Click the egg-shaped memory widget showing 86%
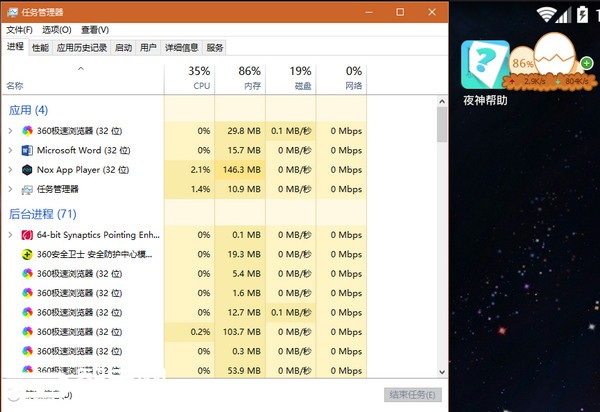This screenshot has width=600, height=412. click(552, 64)
